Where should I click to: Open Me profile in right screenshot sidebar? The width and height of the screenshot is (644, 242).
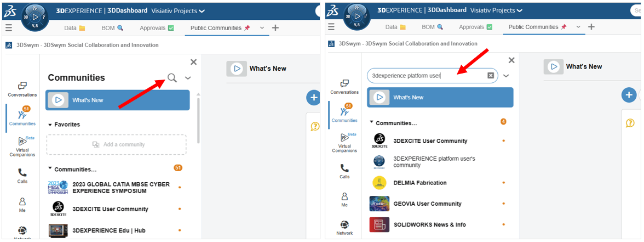(344, 199)
